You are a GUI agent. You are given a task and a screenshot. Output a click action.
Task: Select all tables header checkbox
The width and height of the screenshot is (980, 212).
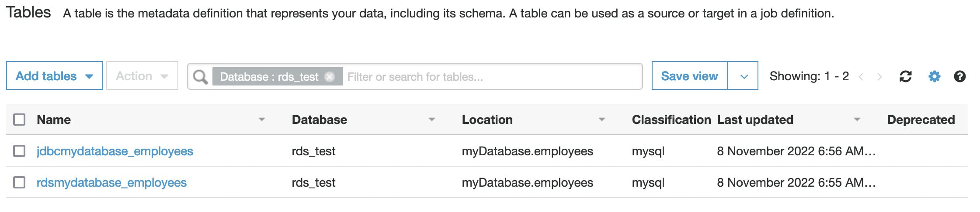tap(19, 120)
